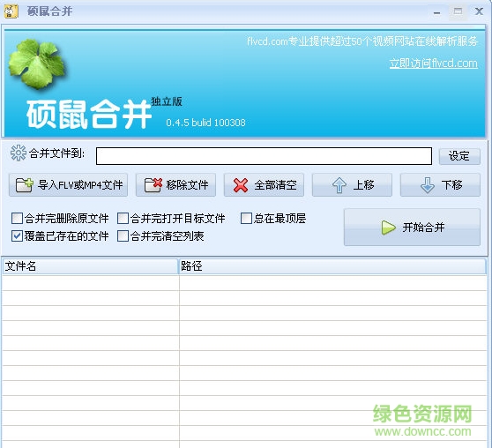
Task: Click the blue down arrow icon
Action: coord(428,185)
